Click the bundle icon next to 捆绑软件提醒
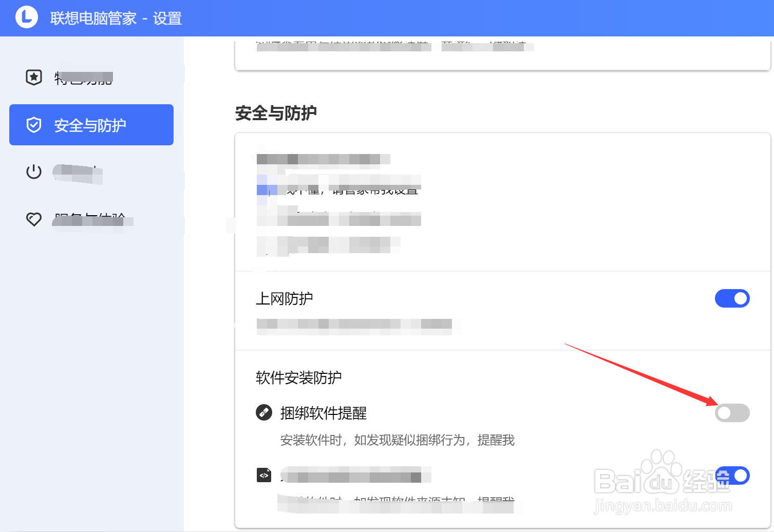Screen dimensions: 774x532 tap(264, 412)
